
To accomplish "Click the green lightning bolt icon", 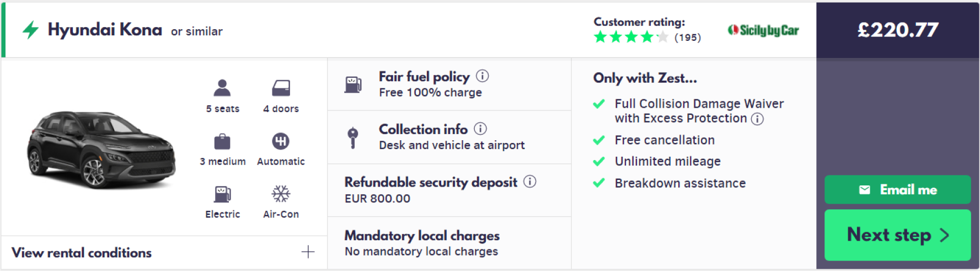I will [x=31, y=30].
